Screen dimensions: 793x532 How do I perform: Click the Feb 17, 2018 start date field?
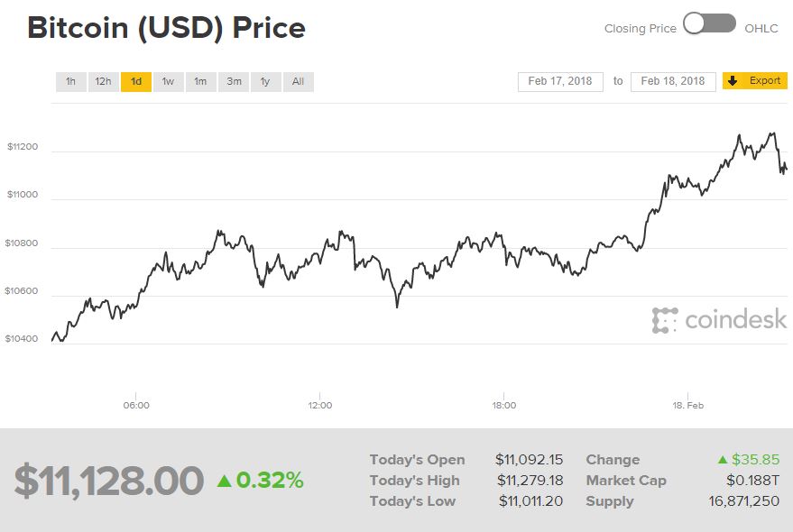coord(559,81)
